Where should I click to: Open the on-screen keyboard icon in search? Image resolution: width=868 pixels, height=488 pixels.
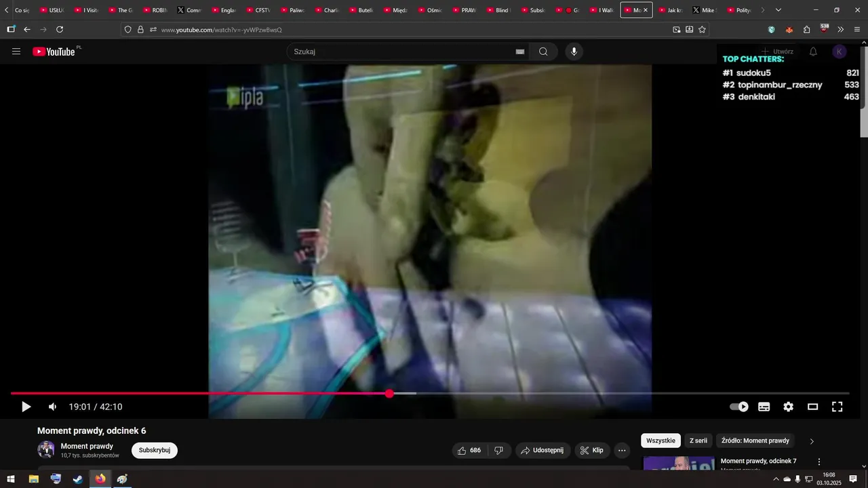click(520, 52)
